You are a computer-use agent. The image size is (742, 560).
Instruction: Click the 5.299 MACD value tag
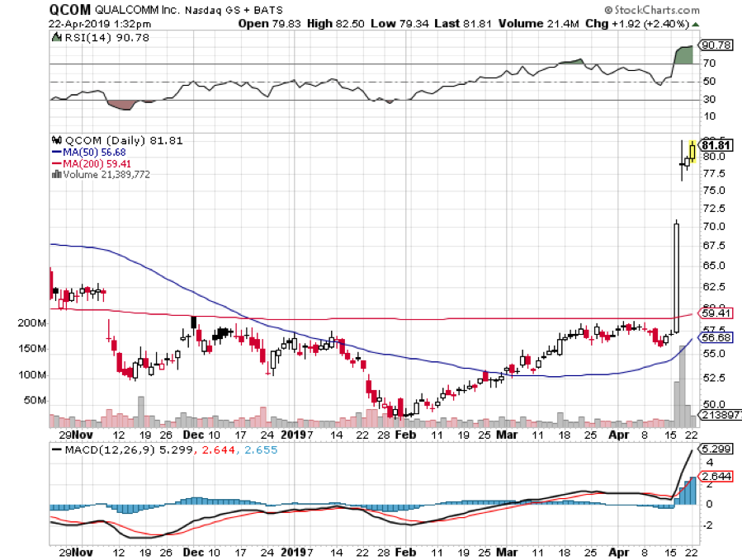(716, 449)
